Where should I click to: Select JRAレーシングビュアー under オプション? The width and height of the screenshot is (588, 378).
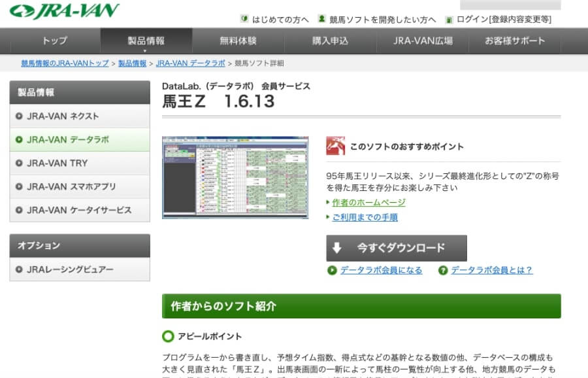click(80, 269)
